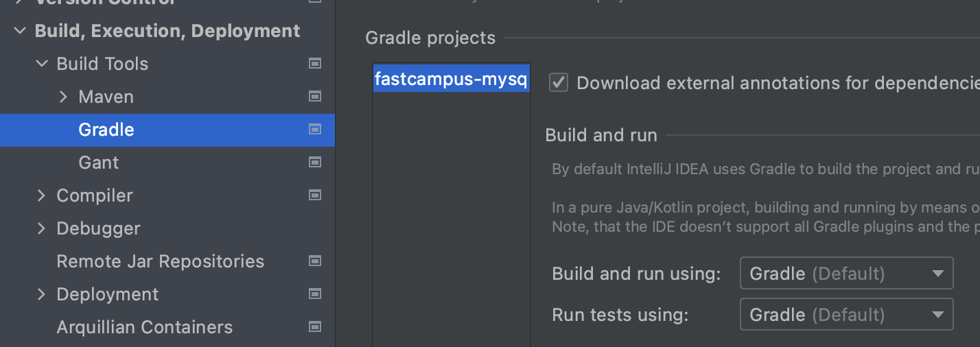The image size is (980, 347).
Task: Click project-level icon beside Remote Jar Repositories
Action: 315,261
